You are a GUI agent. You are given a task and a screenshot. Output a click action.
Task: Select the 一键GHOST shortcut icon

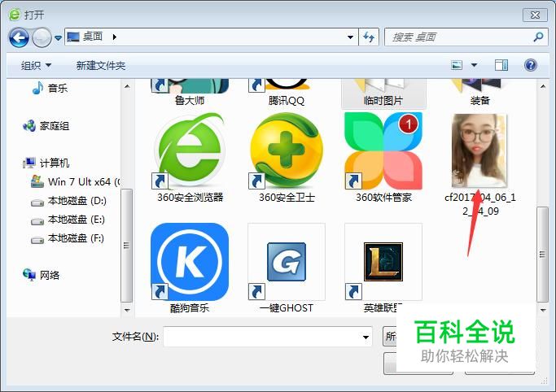[287, 262]
